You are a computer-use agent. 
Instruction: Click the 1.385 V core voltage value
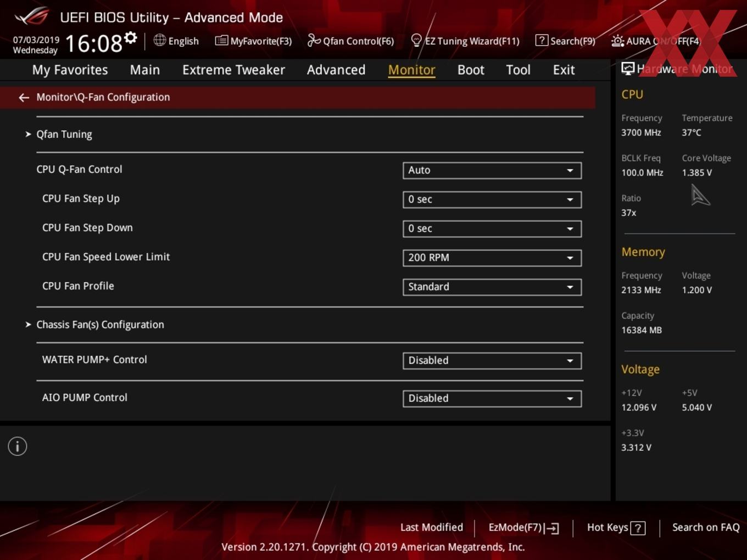click(697, 172)
